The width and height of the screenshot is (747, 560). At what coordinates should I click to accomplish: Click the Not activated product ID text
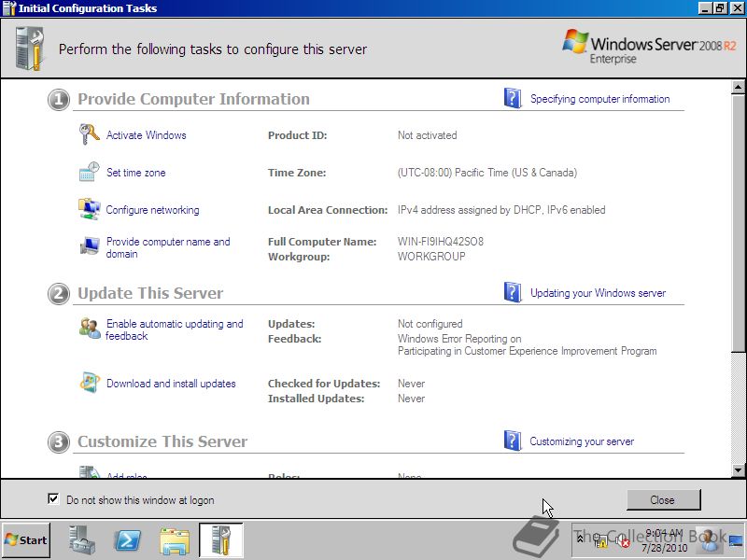pyautogui.click(x=428, y=135)
